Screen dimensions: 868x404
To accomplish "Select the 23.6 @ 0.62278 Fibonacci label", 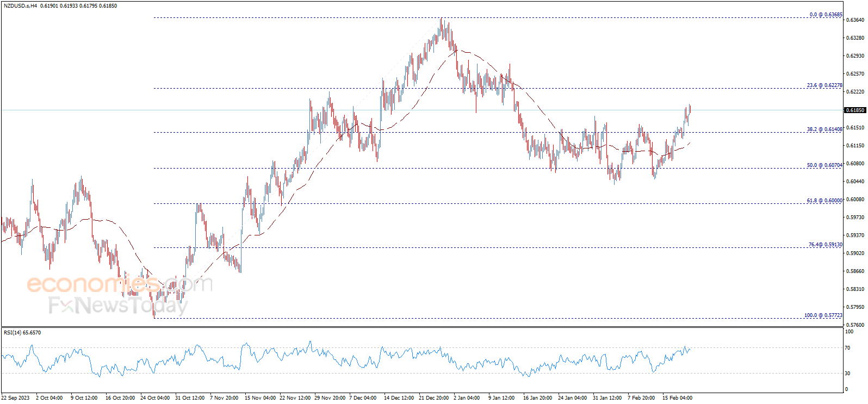I will pos(824,85).
